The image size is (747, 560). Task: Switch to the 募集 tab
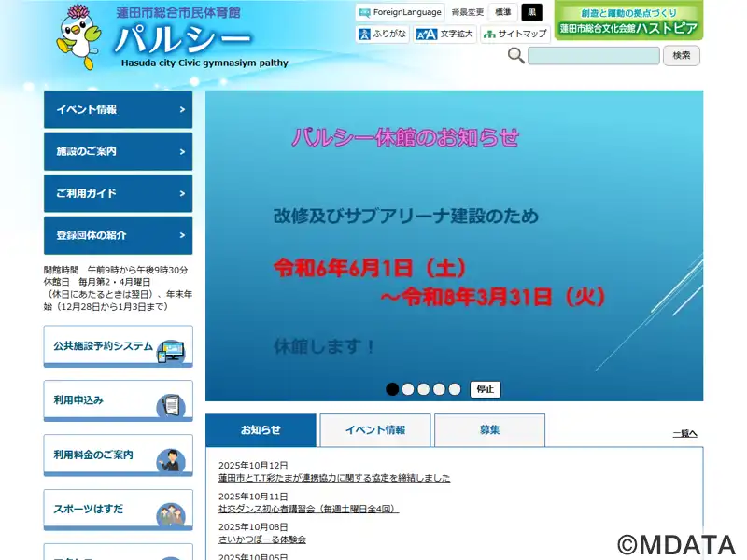pyautogui.click(x=489, y=430)
